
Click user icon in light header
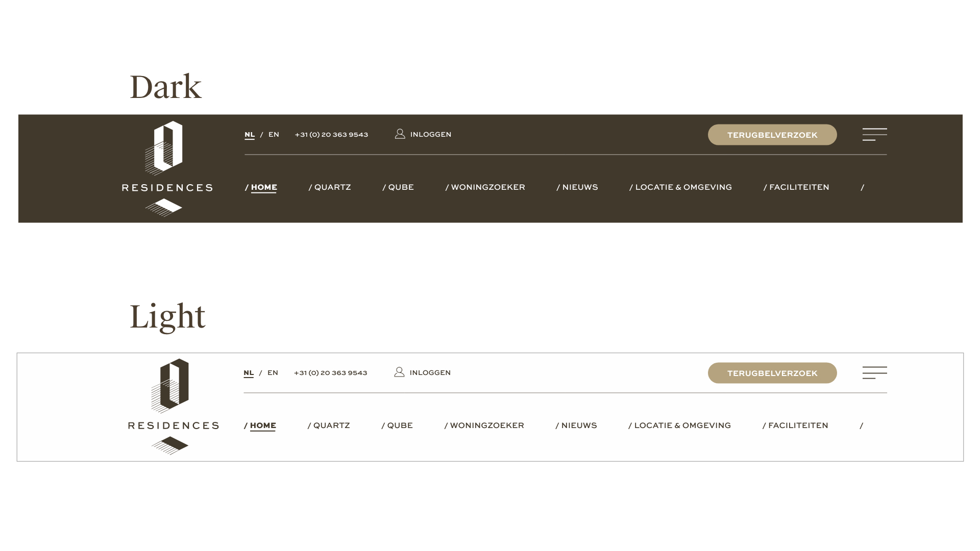tap(399, 372)
